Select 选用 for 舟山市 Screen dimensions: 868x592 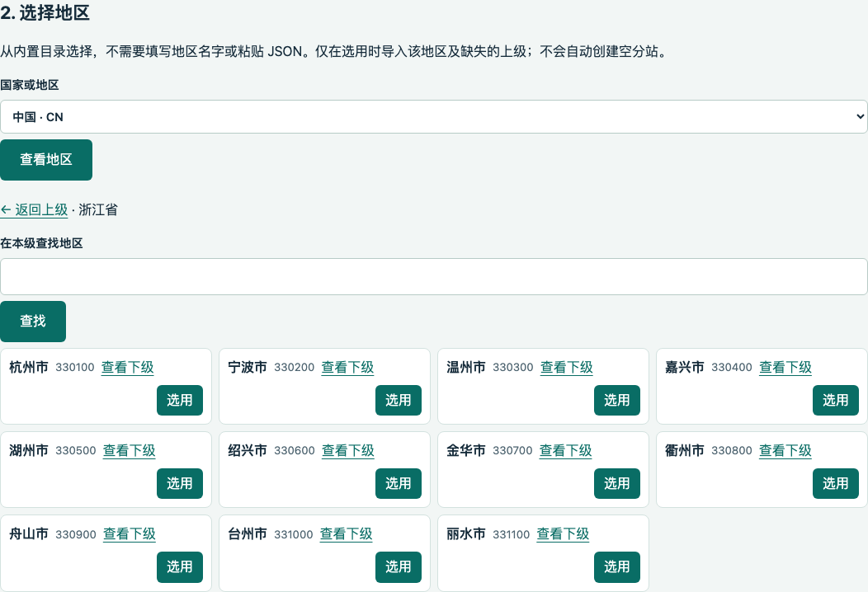179,567
